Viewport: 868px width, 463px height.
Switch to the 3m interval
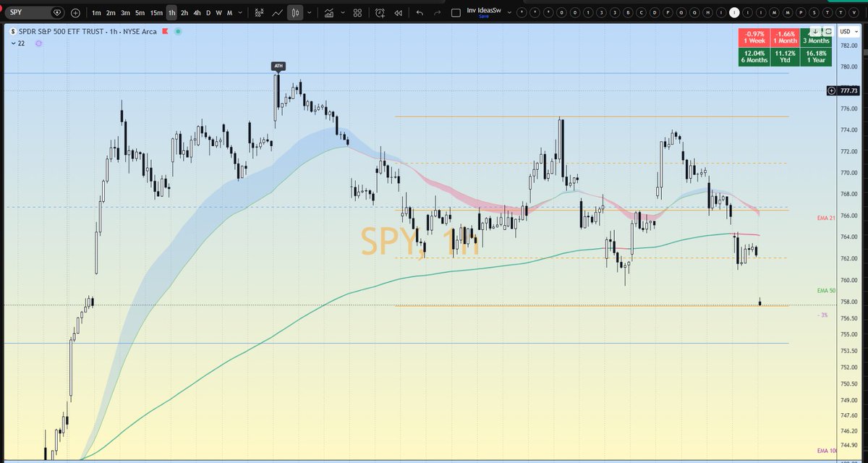coord(125,13)
